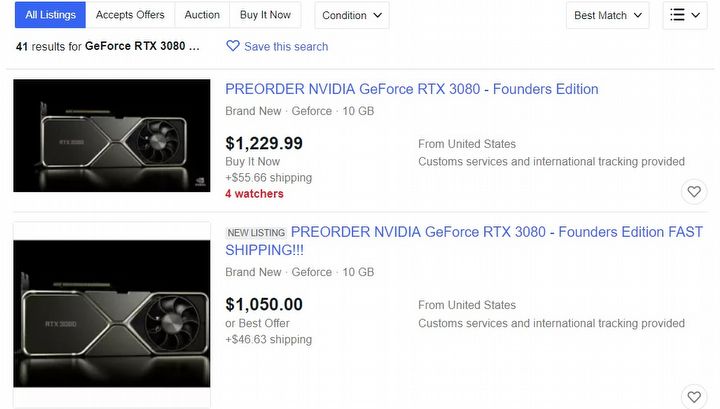Viewport: 720px width, 409px height.
Task: Click the second RTX 3080 product thumbnail
Action: [x=112, y=313]
